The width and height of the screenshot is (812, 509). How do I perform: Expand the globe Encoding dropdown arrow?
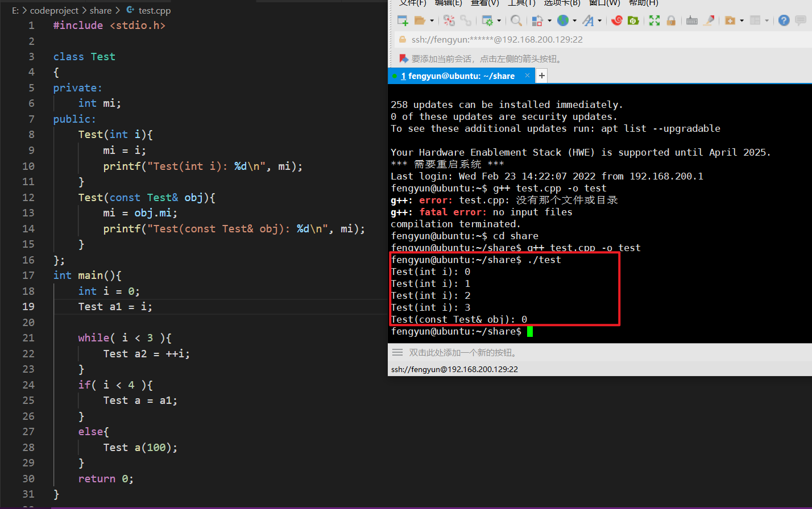tap(574, 20)
